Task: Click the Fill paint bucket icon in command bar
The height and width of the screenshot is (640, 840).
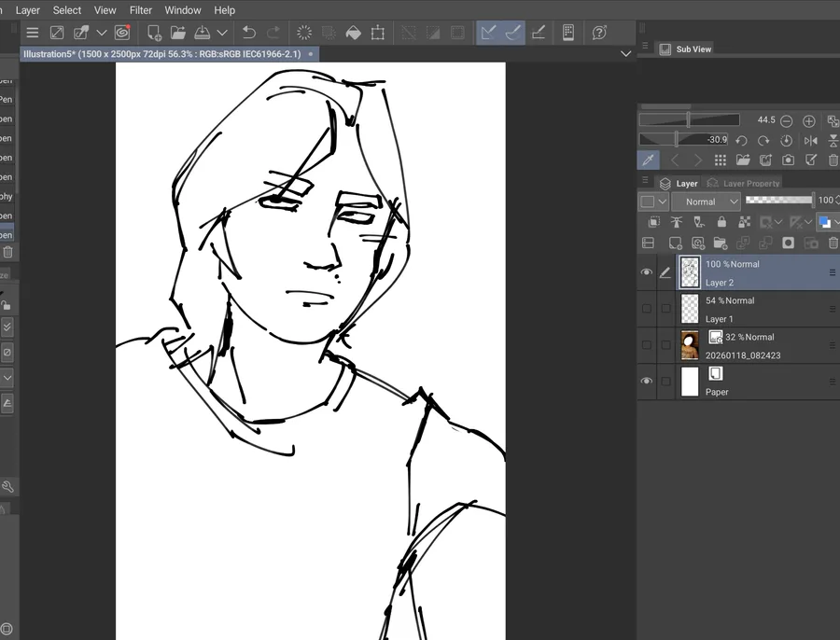Action: click(x=353, y=33)
